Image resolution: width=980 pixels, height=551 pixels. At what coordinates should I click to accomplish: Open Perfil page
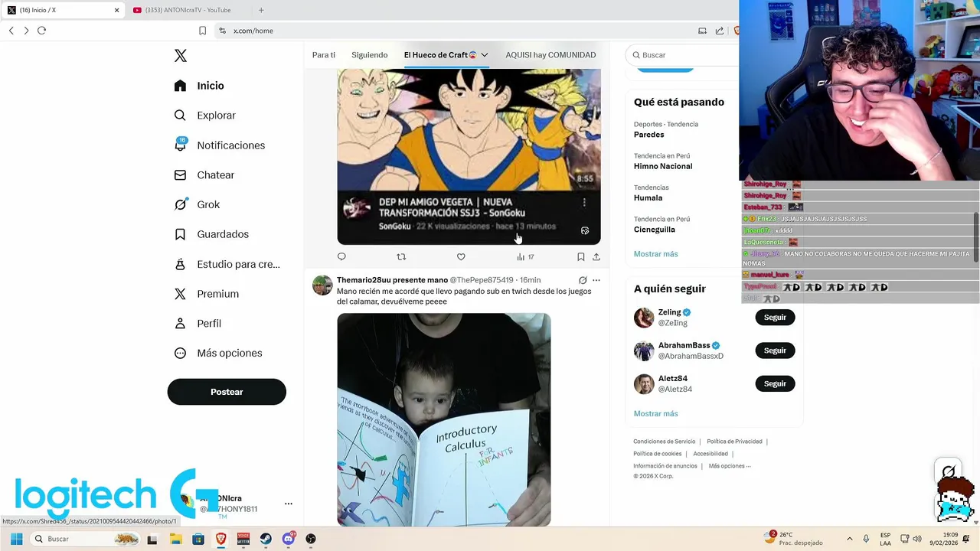pos(198,324)
